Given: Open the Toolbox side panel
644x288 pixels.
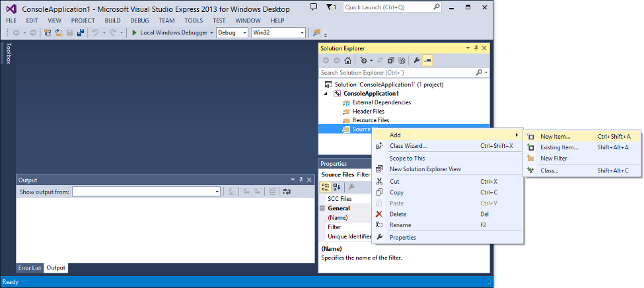Looking at the screenshot, I should click(8, 54).
